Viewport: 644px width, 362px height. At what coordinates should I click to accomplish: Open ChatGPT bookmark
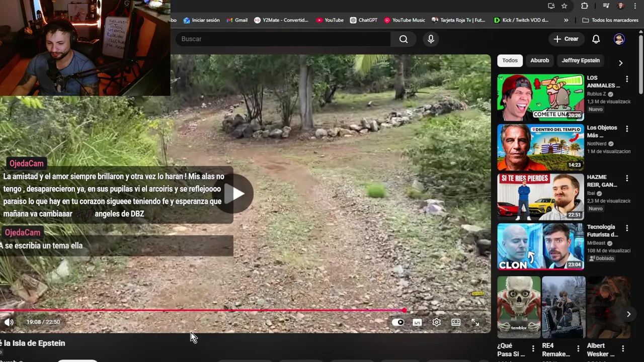pyautogui.click(x=364, y=20)
